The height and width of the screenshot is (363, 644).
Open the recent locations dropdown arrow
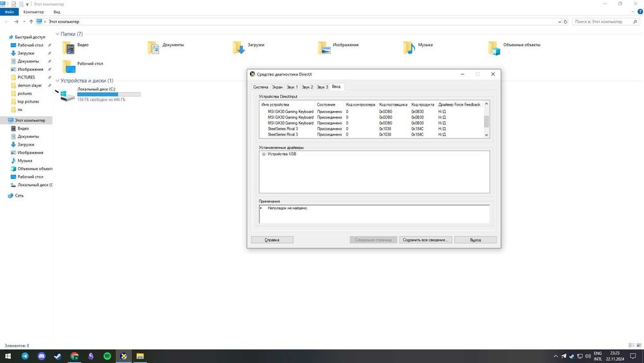point(24,21)
